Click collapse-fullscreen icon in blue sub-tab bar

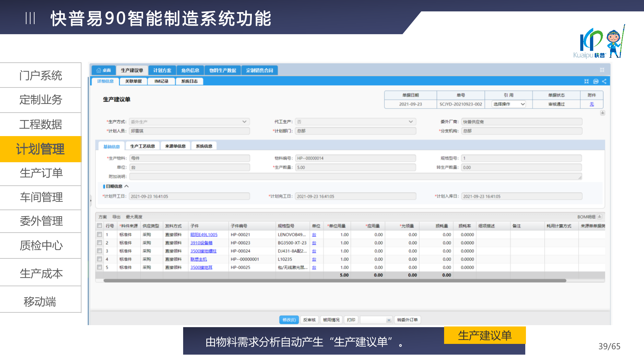point(586,81)
